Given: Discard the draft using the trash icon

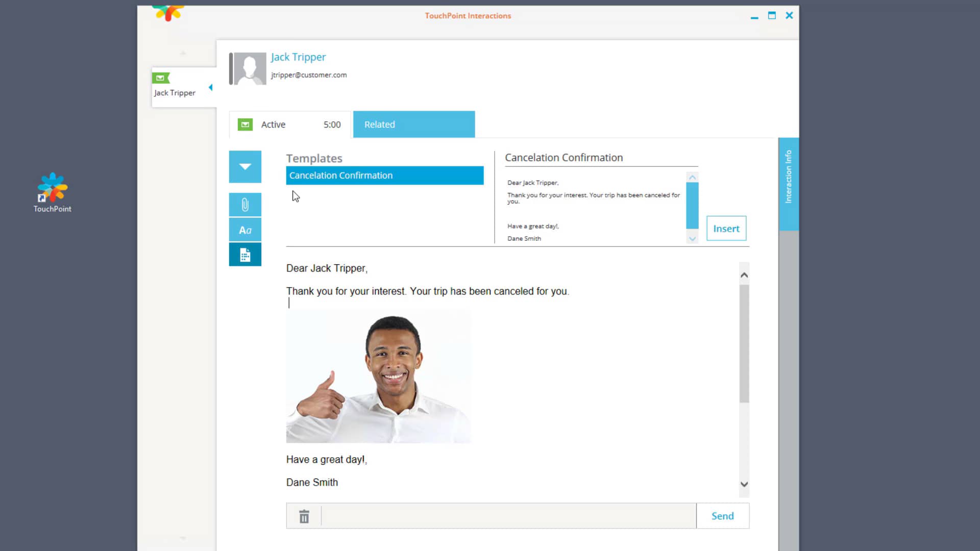Looking at the screenshot, I should click(304, 516).
